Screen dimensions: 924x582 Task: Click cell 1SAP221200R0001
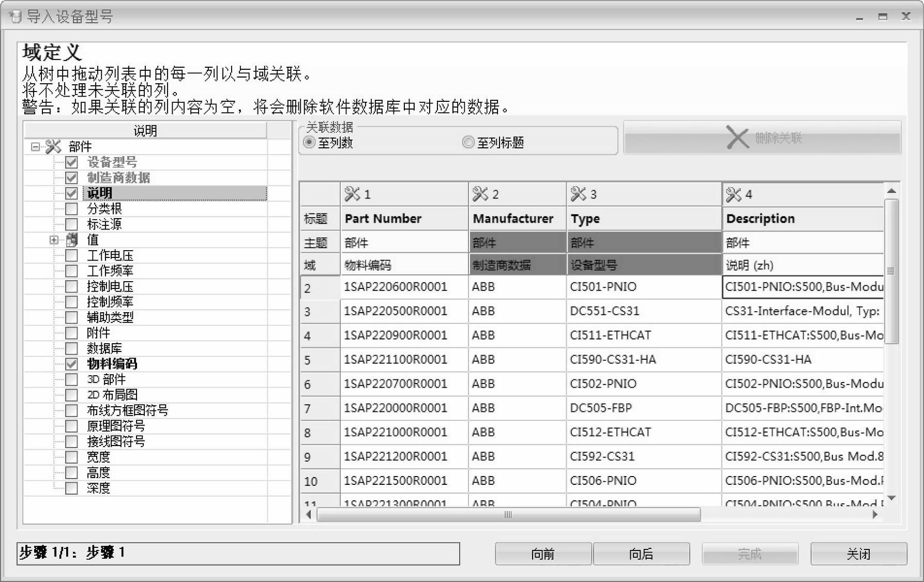[404, 456]
